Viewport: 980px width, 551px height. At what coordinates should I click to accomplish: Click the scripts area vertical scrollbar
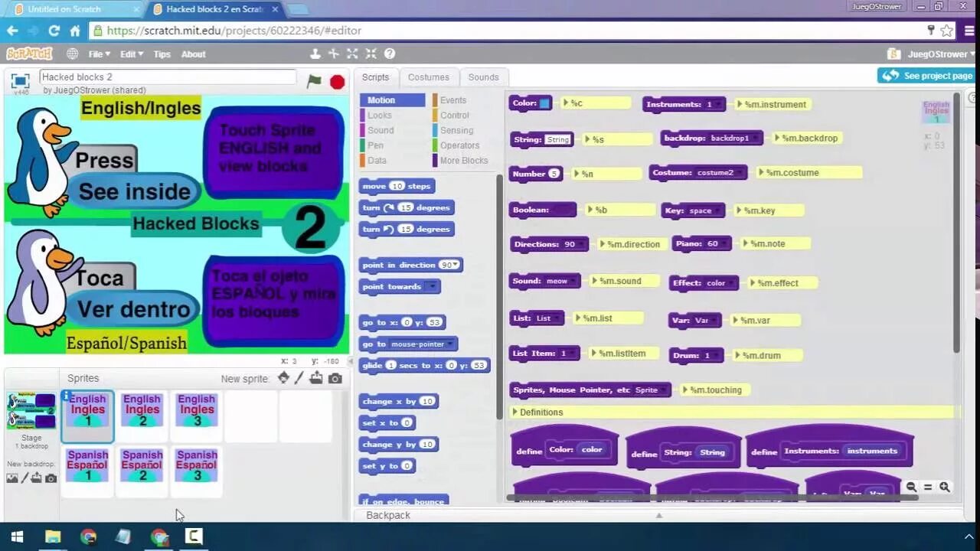click(956, 222)
